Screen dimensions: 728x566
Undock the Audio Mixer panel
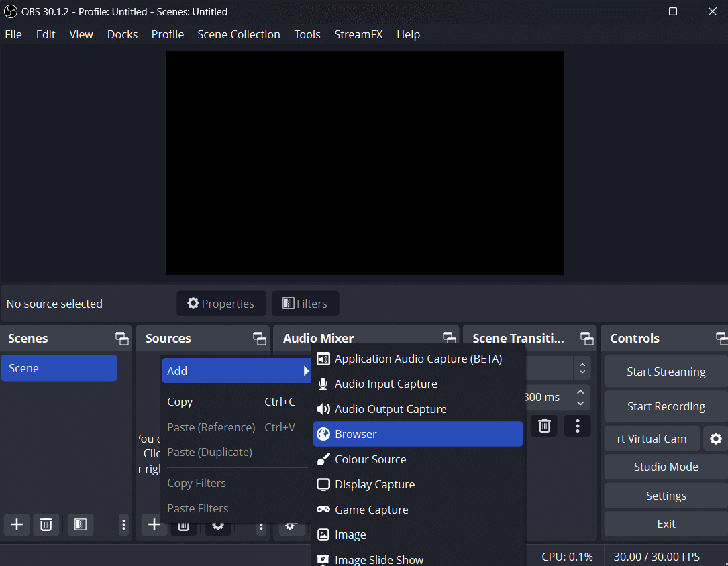(x=450, y=338)
